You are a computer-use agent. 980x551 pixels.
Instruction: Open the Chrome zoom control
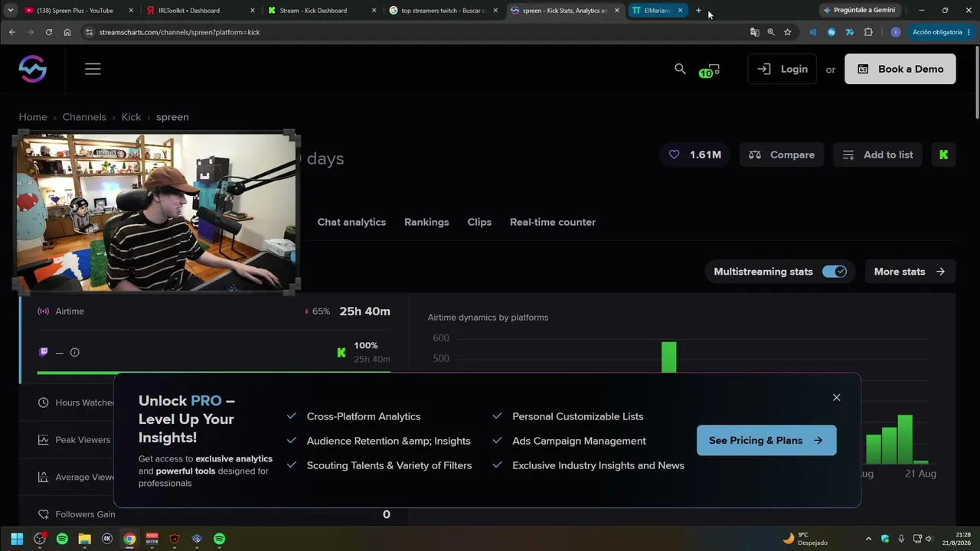(x=771, y=32)
